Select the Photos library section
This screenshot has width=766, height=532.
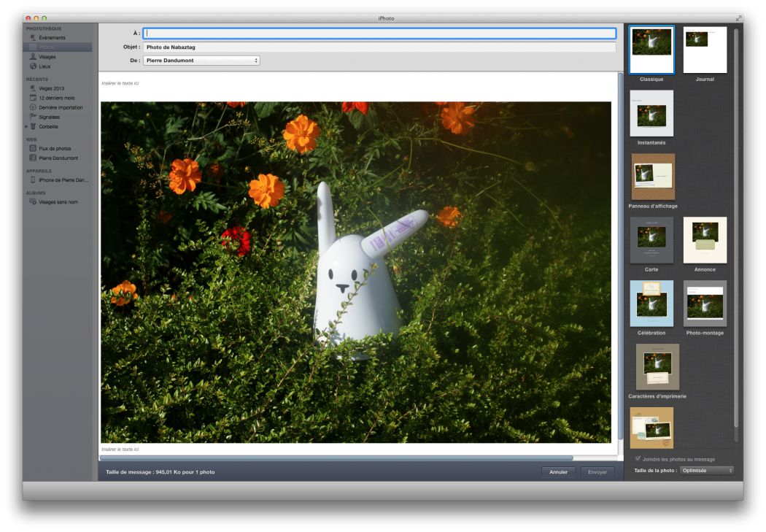[x=49, y=47]
